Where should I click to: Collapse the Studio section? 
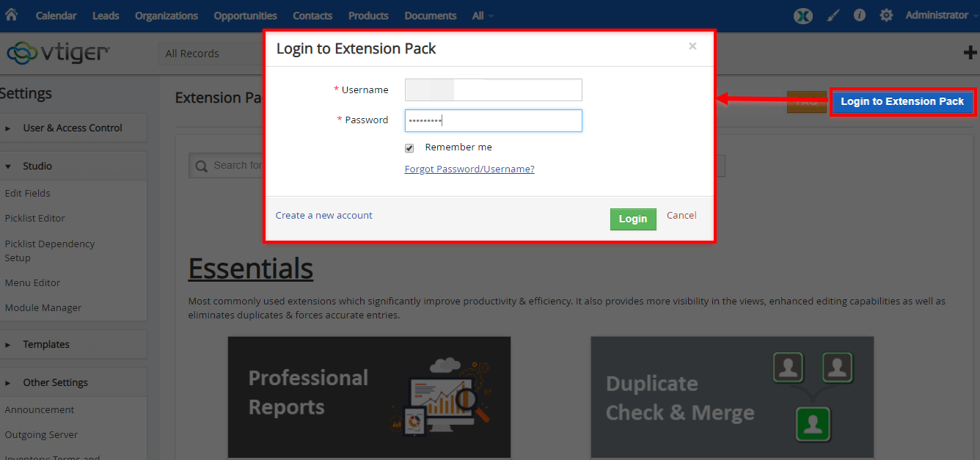coord(73,166)
